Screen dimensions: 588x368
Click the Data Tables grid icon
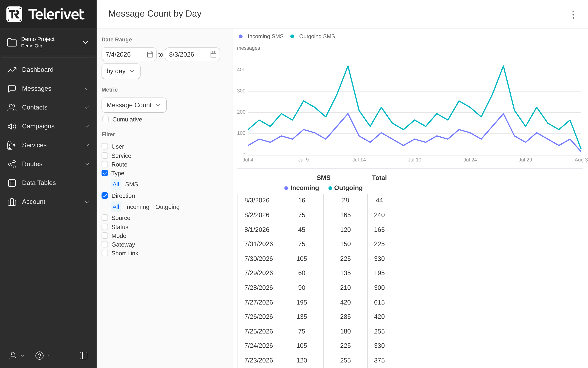pos(12,183)
